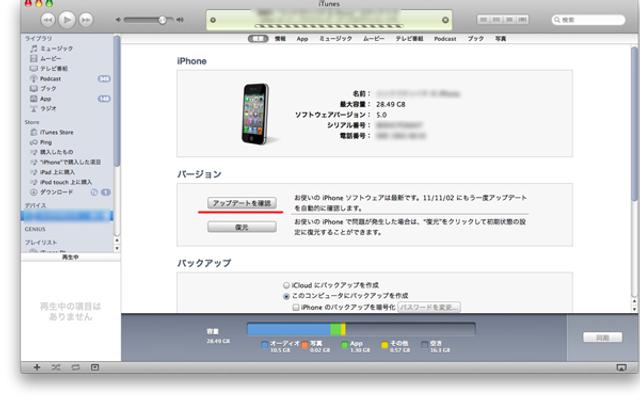Open テレビ番組 in the library sidebar
This screenshot has height=400, width=640.
pos(53,69)
